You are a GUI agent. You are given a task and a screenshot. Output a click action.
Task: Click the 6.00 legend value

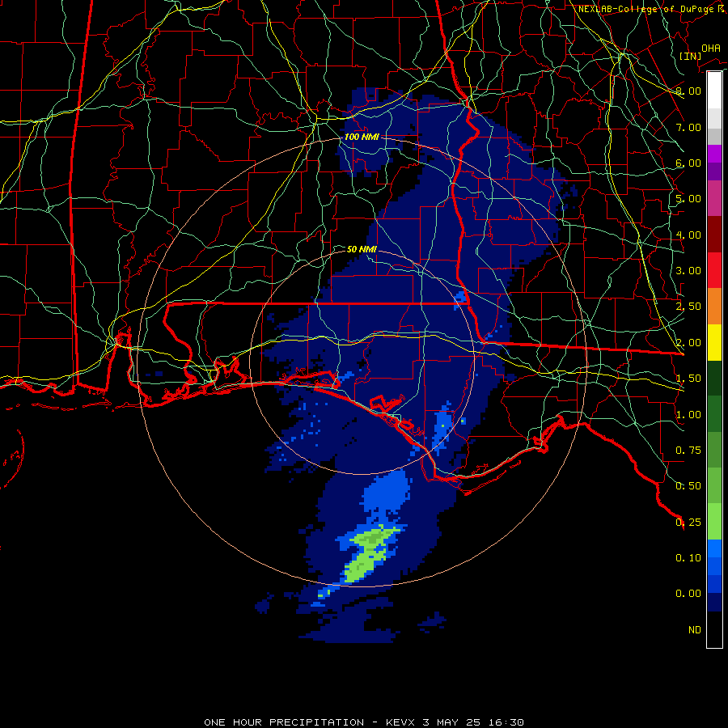coord(688,163)
